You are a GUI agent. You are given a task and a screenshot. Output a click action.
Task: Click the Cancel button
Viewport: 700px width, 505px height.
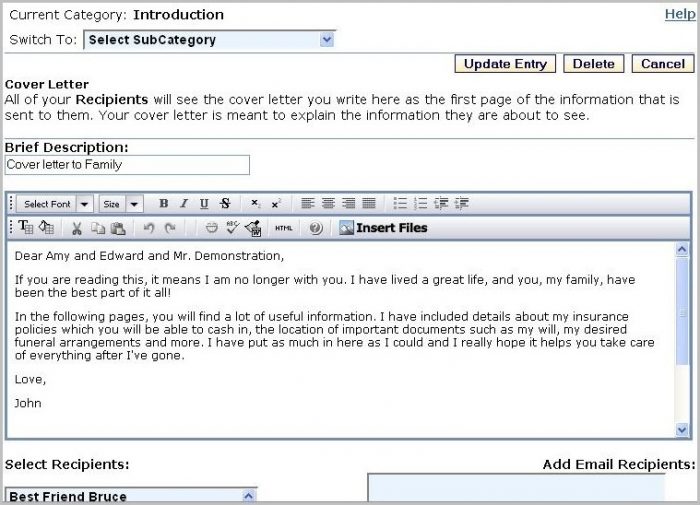tap(662, 64)
